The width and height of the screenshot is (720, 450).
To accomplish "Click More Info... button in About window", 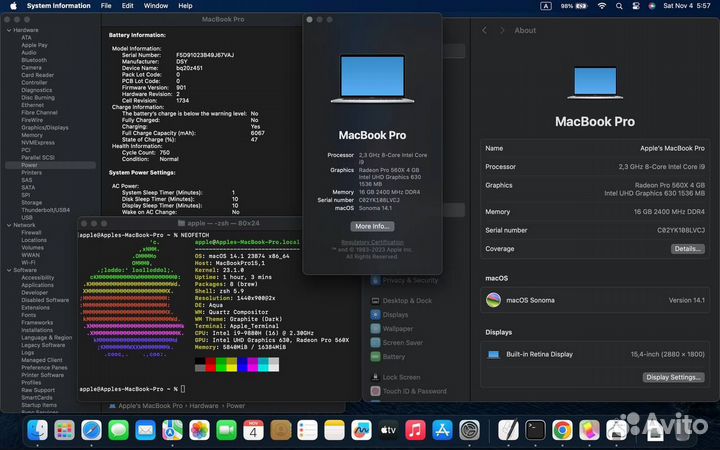I will click(372, 226).
